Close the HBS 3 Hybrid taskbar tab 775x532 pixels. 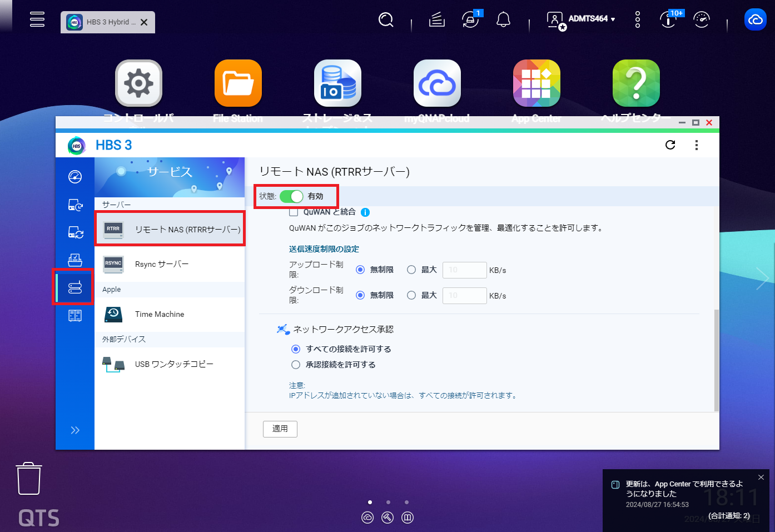point(144,22)
